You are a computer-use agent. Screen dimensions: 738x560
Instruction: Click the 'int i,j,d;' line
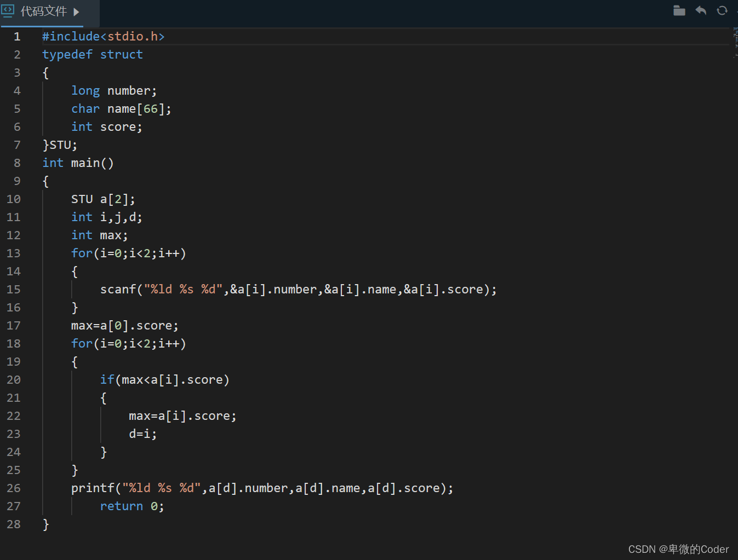pyautogui.click(x=107, y=217)
